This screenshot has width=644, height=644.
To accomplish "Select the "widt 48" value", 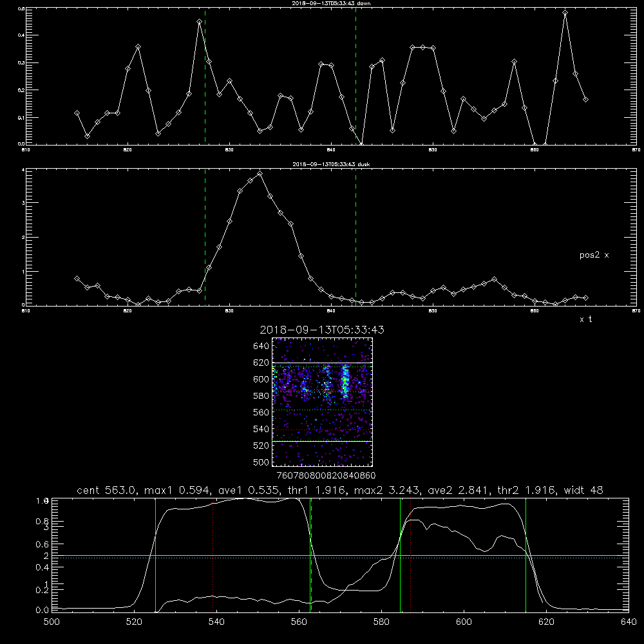I will click(583, 490).
